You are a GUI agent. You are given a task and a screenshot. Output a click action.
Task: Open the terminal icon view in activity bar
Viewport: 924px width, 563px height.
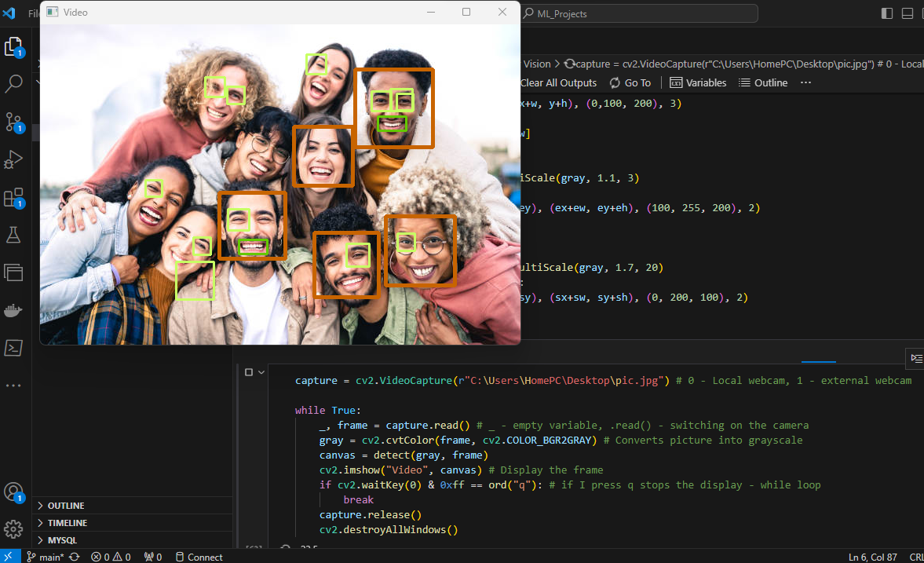coord(13,348)
